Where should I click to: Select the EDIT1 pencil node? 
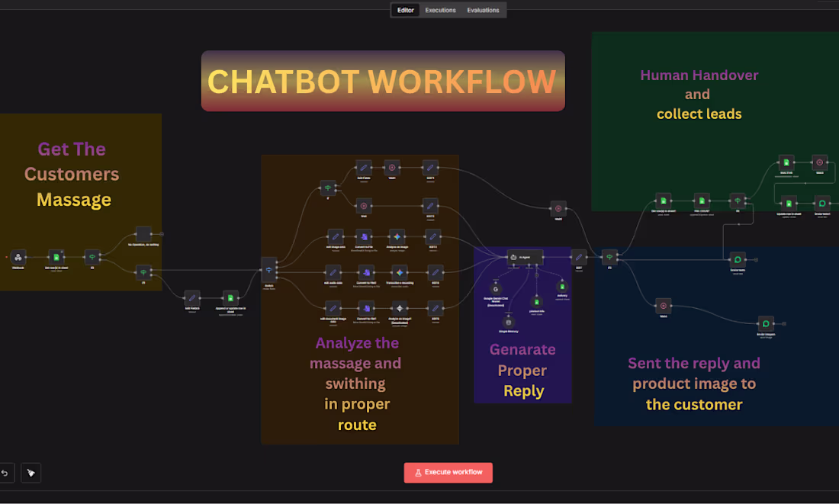coord(430,168)
